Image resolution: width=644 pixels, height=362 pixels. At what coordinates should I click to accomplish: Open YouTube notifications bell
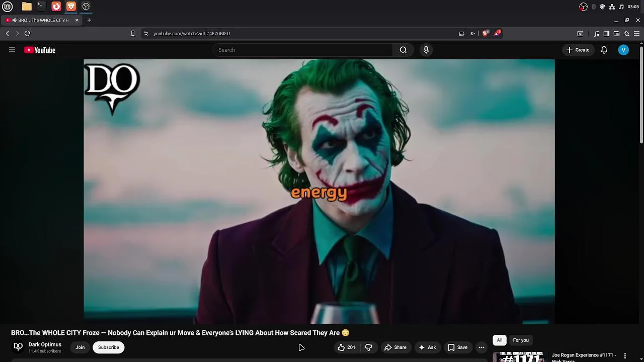point(604,50)
